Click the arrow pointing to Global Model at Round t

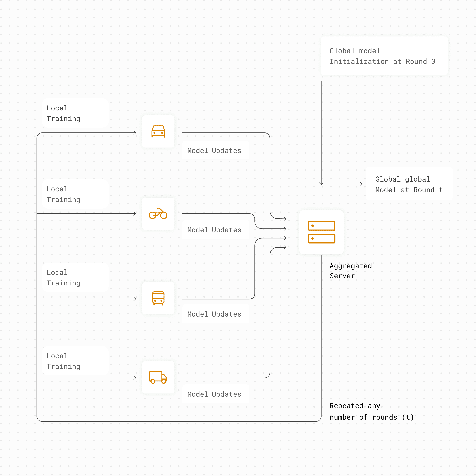click(x=346, y=184)
